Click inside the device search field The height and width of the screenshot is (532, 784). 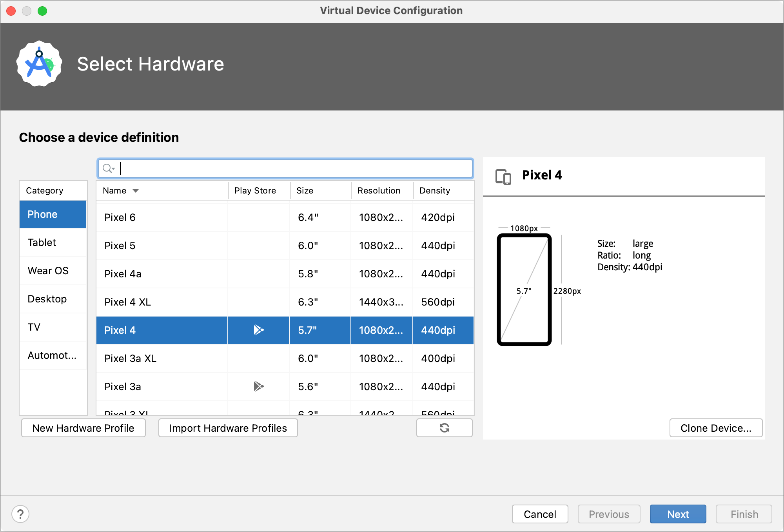click(274, 168)
